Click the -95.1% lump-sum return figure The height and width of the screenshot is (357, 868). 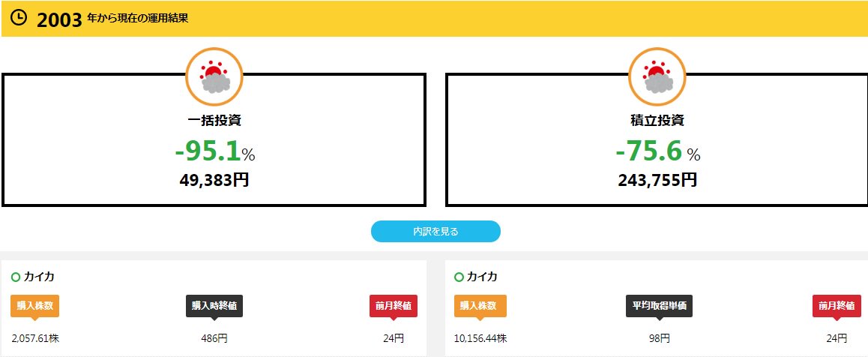[214, 152]
